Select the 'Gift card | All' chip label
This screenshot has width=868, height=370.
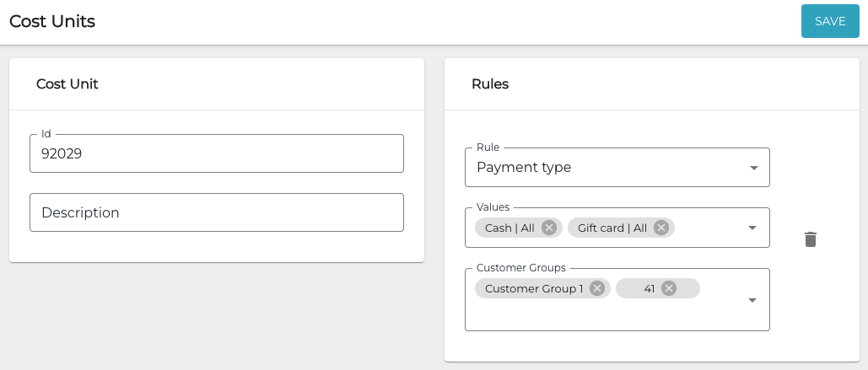point(612,228)
